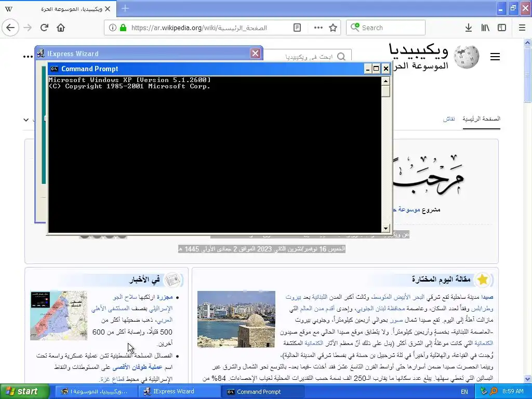The width and height of the screenshot is (532, 399).
Task: Toggle reader view icon in address bar
Action: [297, 28]
